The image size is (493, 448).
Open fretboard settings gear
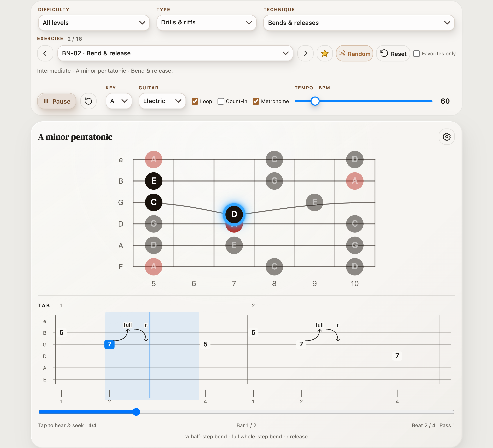pos(447,137)
